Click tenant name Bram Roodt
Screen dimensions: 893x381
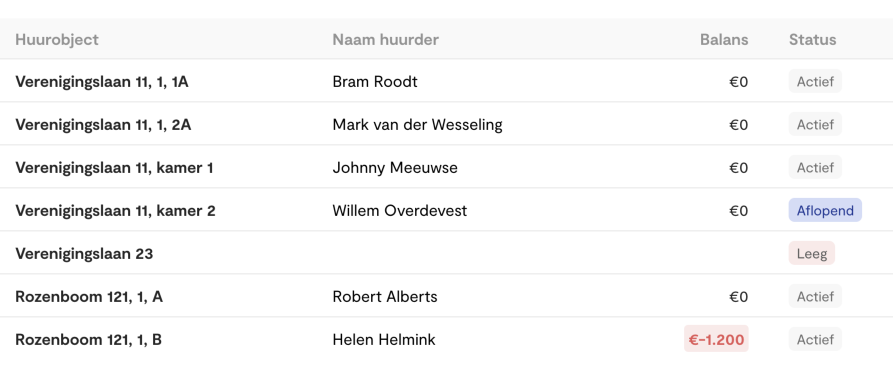375,81
